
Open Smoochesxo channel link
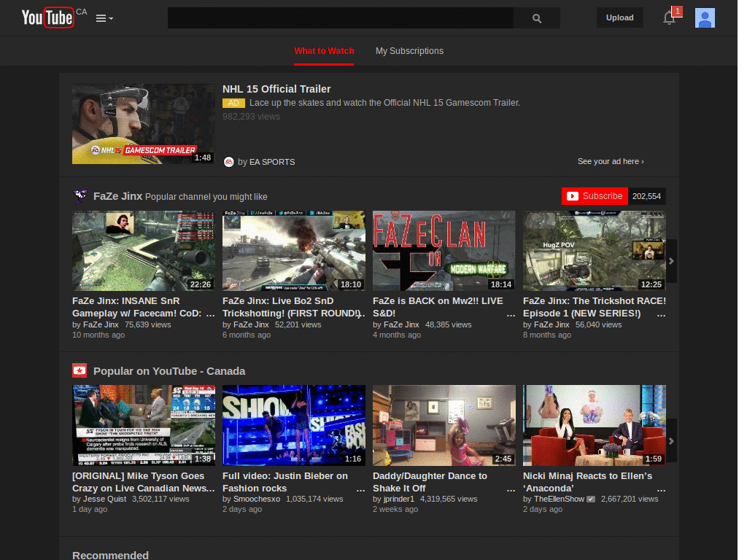[256, 499]
